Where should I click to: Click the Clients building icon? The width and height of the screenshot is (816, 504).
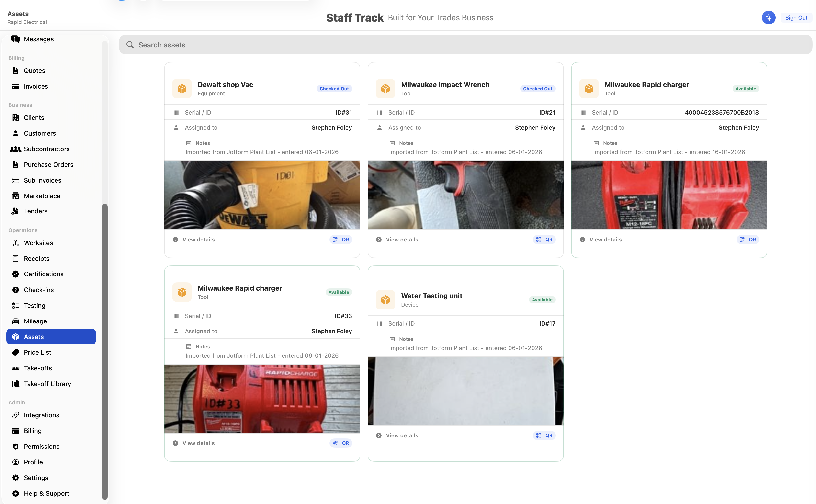[x=15, y=118]
